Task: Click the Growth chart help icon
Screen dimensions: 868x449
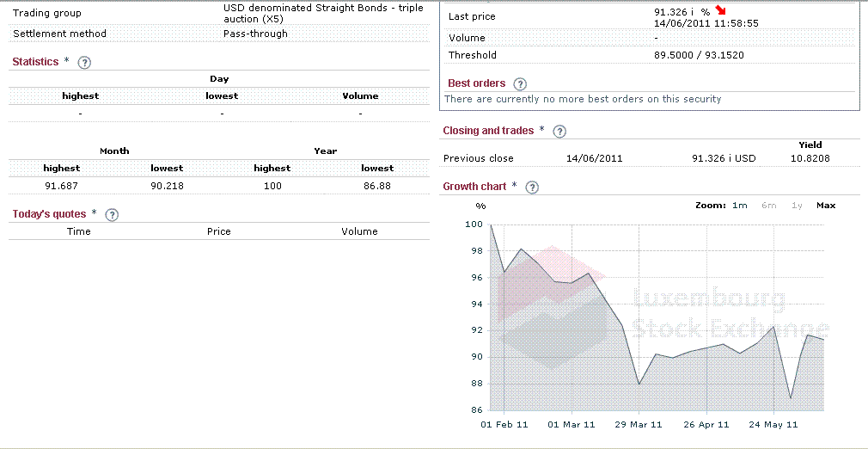Action: pos(532,188)
